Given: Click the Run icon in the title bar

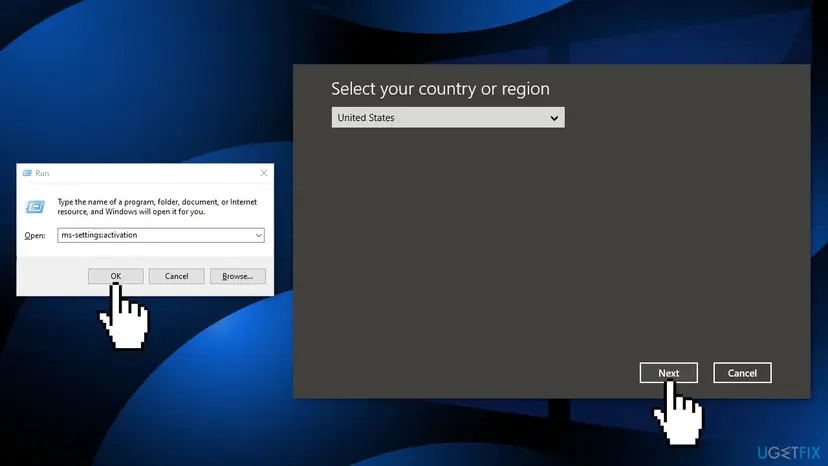Looking at the screenshot, I should (x=27, y=173).
